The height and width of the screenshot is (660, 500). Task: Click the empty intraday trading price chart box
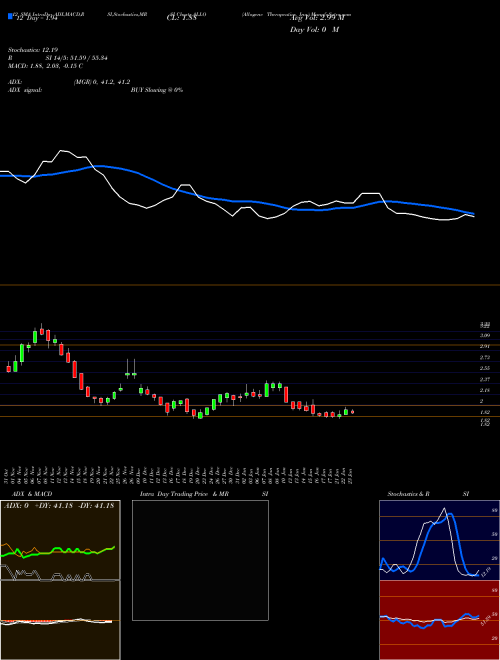coord(200,560)
